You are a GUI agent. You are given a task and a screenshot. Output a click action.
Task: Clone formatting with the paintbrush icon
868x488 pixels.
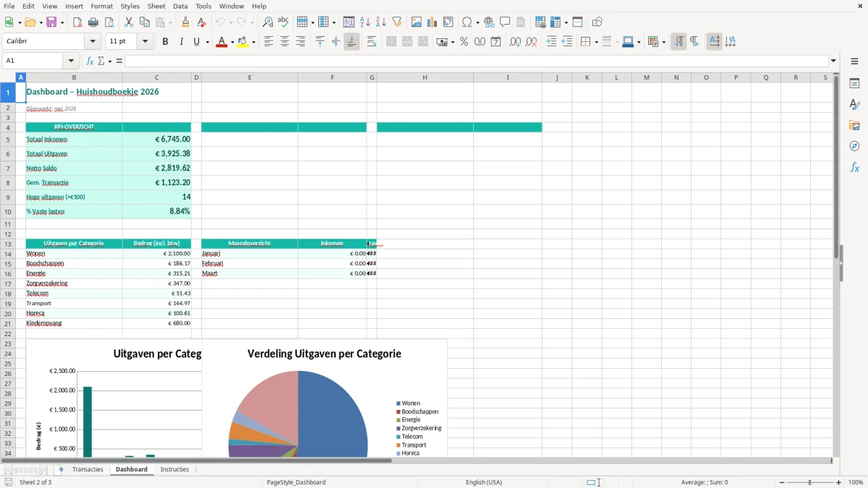[x=186, y=22]
